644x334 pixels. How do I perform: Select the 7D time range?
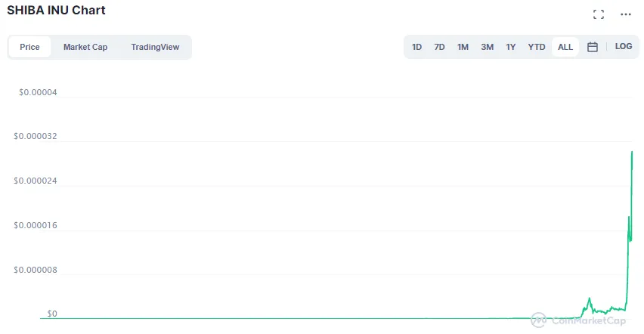coord(439,47)
